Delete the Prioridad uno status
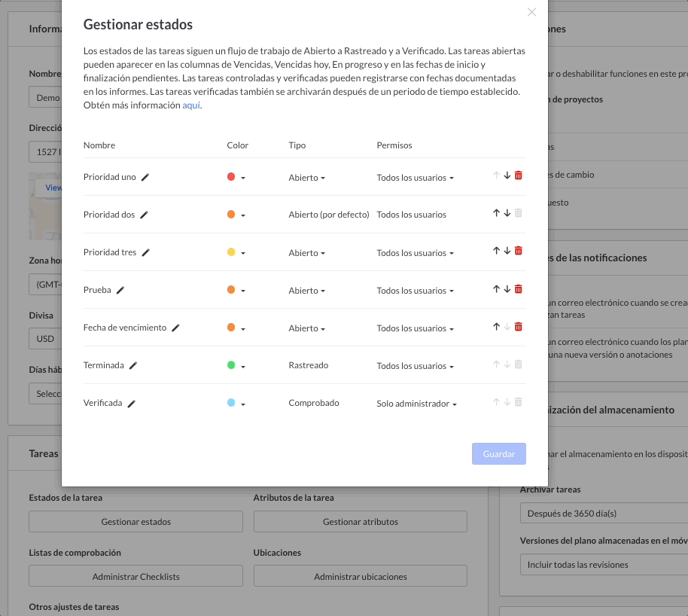The height and width of the screenshot is (616, 688). 518,175
